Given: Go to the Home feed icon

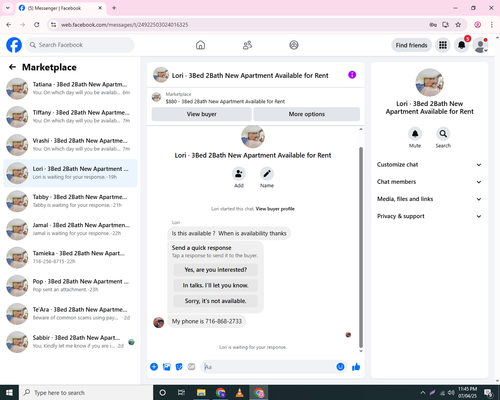Looking at the screenshot, I should pos(200,45).
